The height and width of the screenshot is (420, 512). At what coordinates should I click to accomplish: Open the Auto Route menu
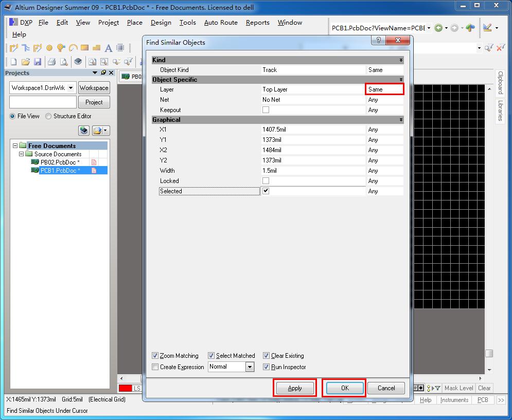(220, 23)
